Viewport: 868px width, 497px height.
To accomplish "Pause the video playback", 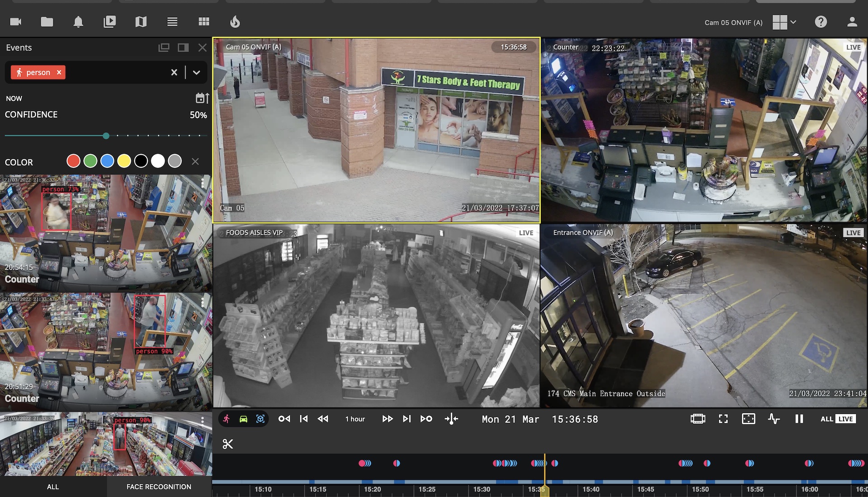I will point(799,419).
